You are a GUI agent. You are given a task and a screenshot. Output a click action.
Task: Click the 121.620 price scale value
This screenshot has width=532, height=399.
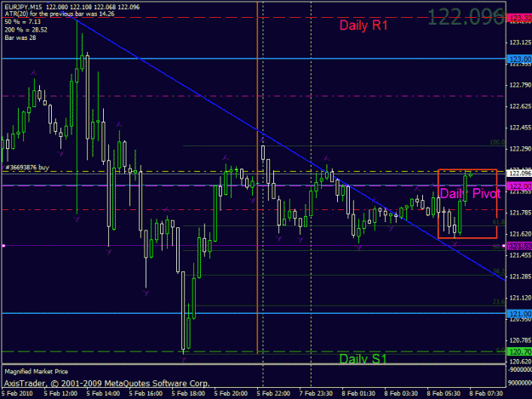click(x=520, y=234)
